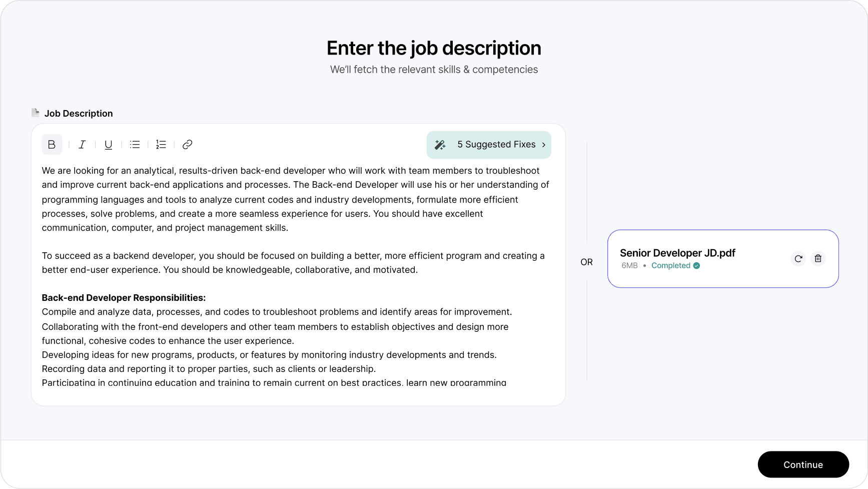The image size is (868, 489).
Task: Click the Completed status label
Action: pos(671,266)
